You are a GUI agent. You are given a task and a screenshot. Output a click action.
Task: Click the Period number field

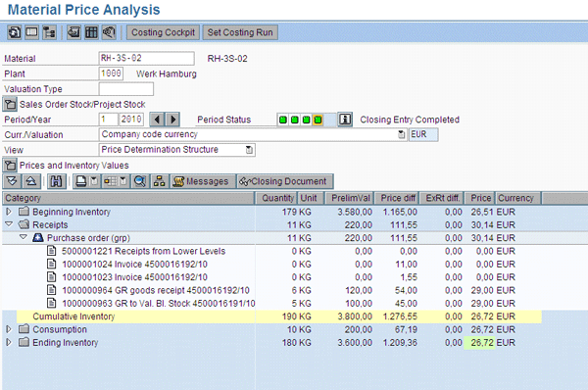pyautogui.click(x=109, y=120)
